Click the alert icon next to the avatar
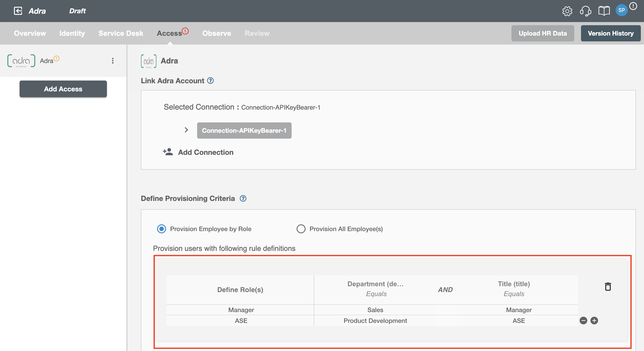Image resolution: width=644 pixels, height=351 pixels. 633,6
